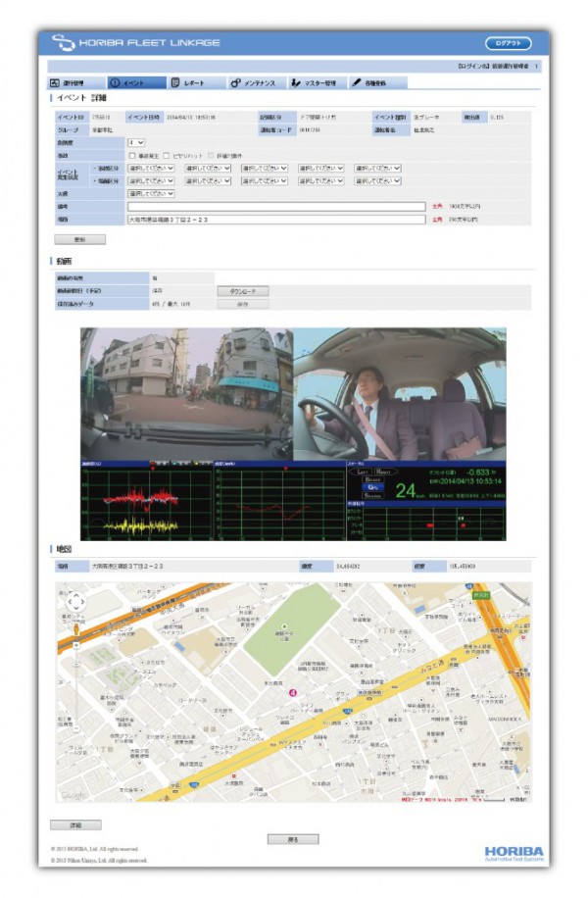Click the map pan control compass
Viewport: 588px width, 898px height.
75,602
